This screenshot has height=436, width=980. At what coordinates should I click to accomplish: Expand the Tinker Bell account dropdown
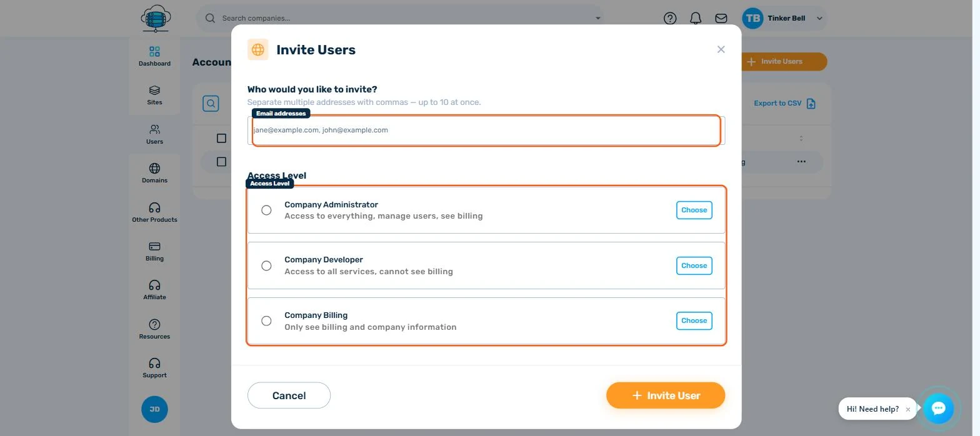[819, 18]
